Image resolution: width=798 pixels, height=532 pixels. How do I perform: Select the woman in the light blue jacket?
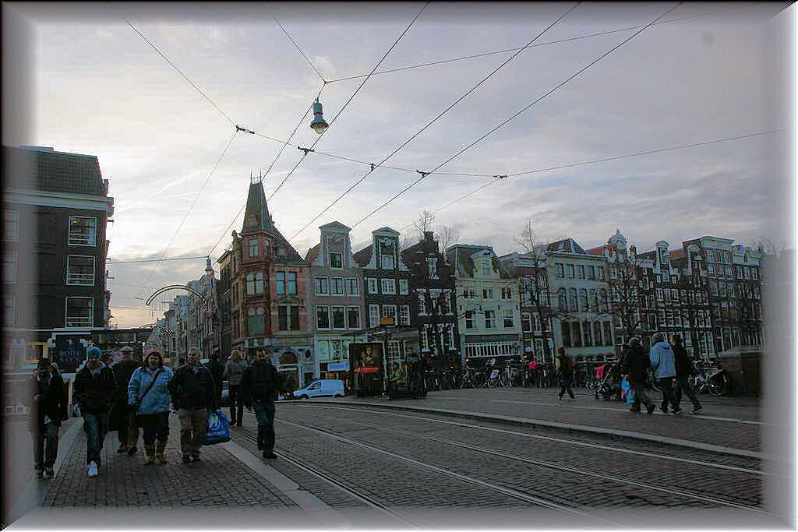click(151, 405)
